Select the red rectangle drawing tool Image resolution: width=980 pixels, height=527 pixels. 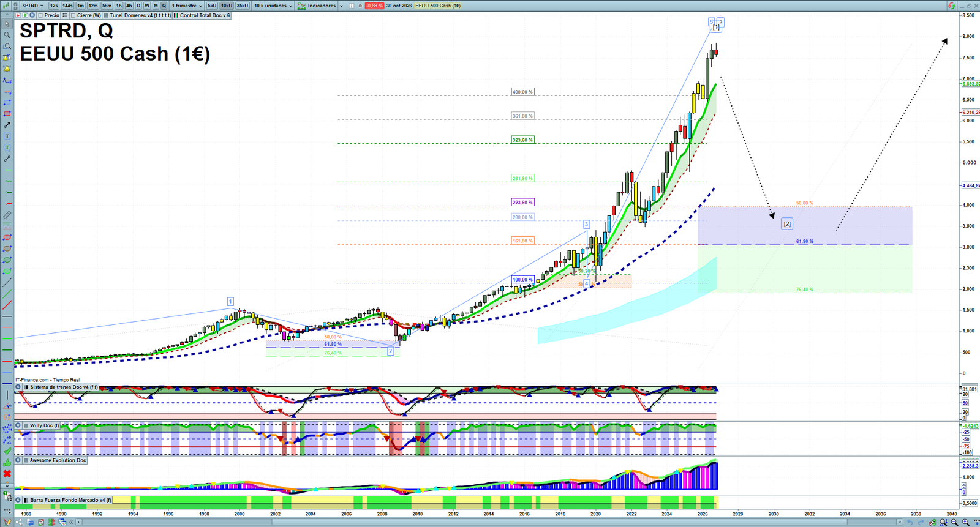click(x=7, y=114)
